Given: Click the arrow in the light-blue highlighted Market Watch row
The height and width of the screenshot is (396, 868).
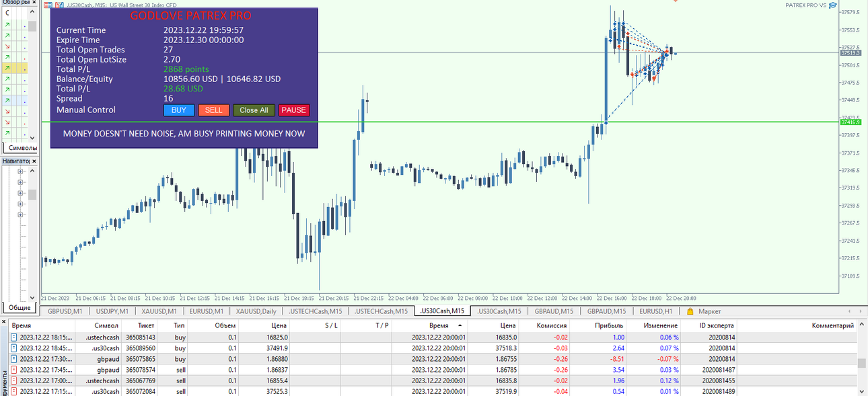Looking at the screenshot, I should (x=7, y=100).
